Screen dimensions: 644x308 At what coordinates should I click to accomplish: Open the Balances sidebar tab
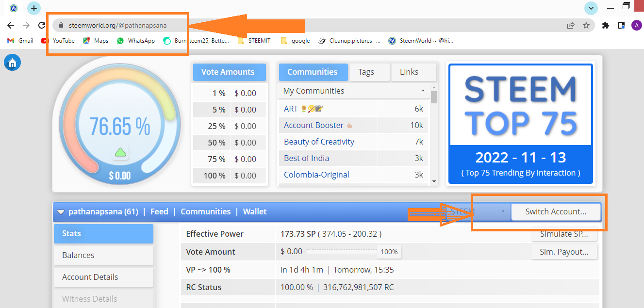point(103,255)
